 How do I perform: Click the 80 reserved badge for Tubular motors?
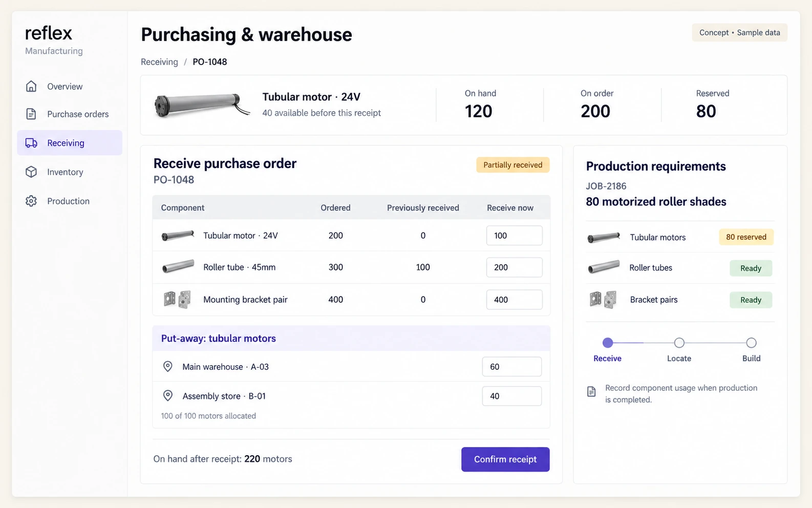point(746,237)
